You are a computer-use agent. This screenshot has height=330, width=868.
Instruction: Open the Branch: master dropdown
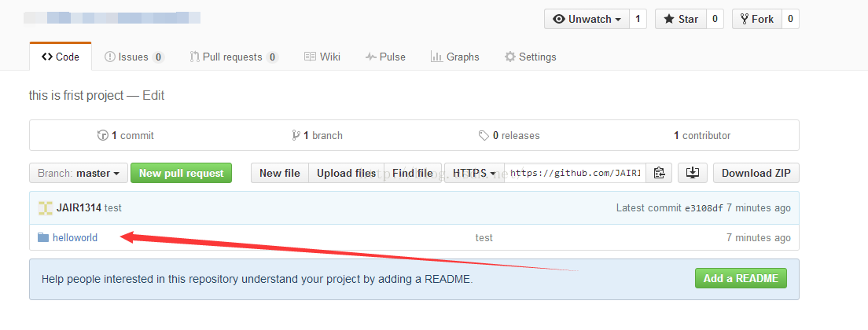click(x=79, y=173)
